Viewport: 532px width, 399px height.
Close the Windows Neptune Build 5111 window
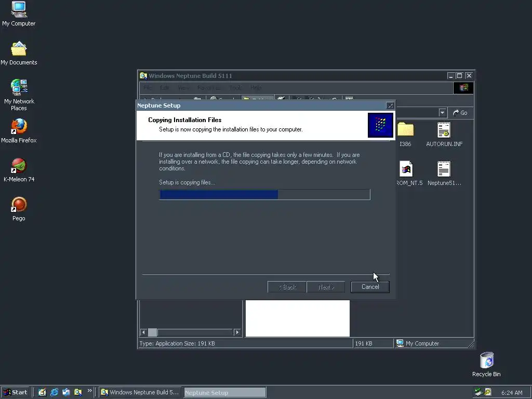[469, 76]
